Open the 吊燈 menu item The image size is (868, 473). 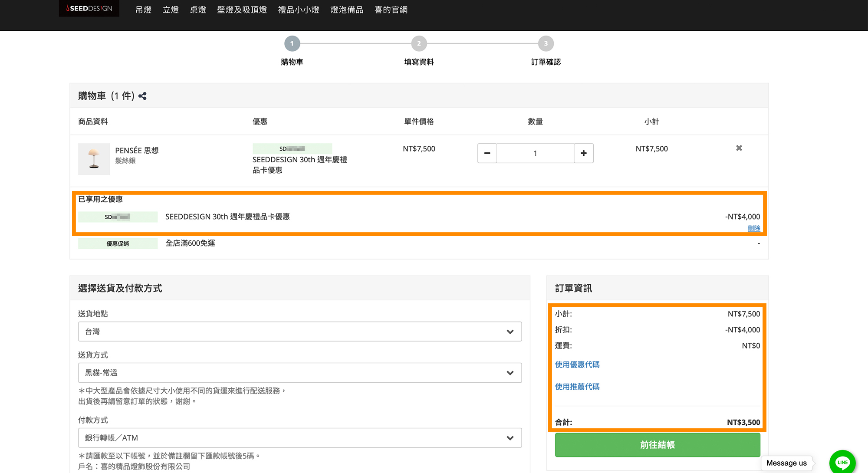[143, 10]
